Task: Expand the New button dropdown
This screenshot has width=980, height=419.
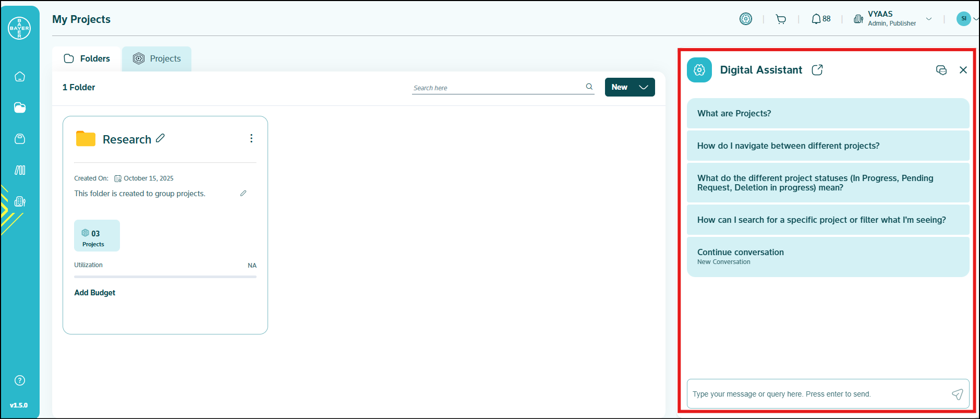Action: click(644, 87)
